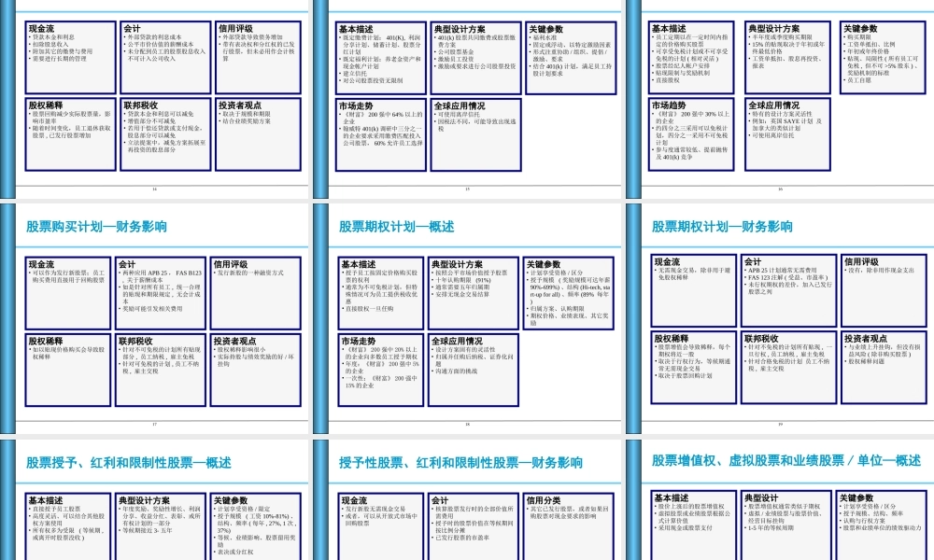Click "市场走势" box in 股票期权计划—概述 slide

[x=381, y=370]
